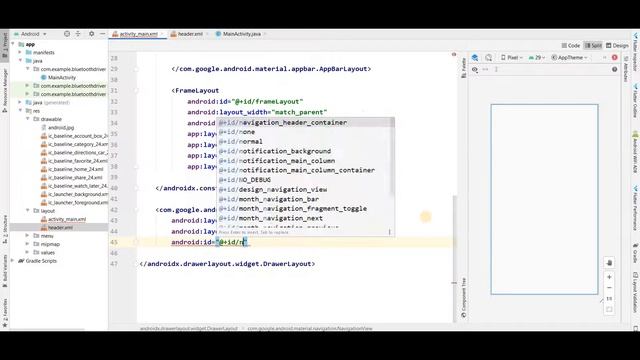Expand the values folder
640x360 pixels.
pyautogui.click(x=28, y=253)
